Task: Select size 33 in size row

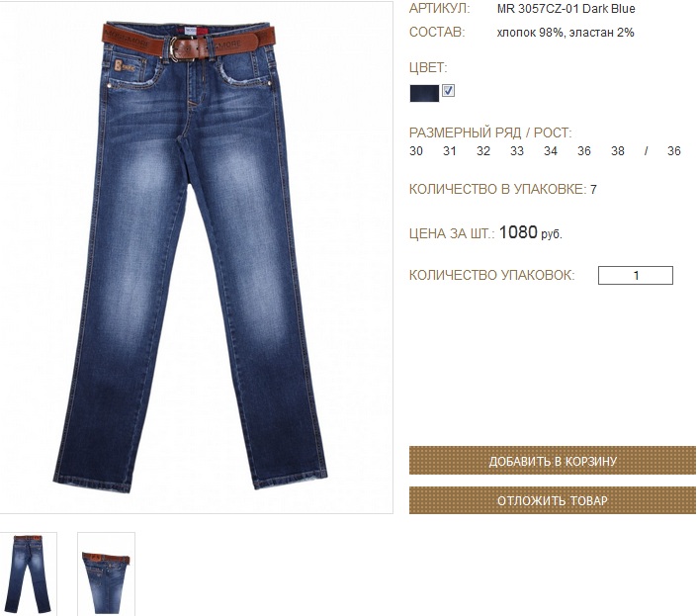Action: tap(516, 151)
